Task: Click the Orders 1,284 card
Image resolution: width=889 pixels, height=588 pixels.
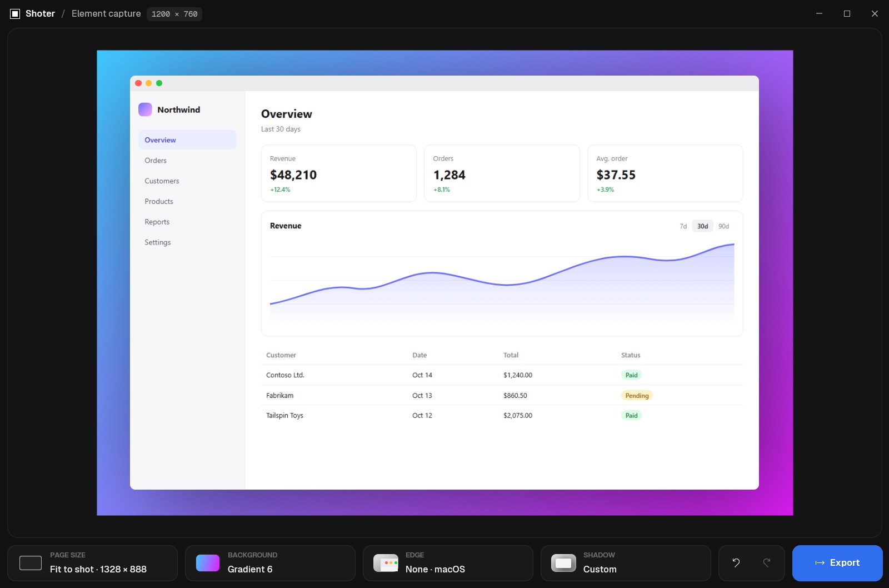Action: coord(502,173)
